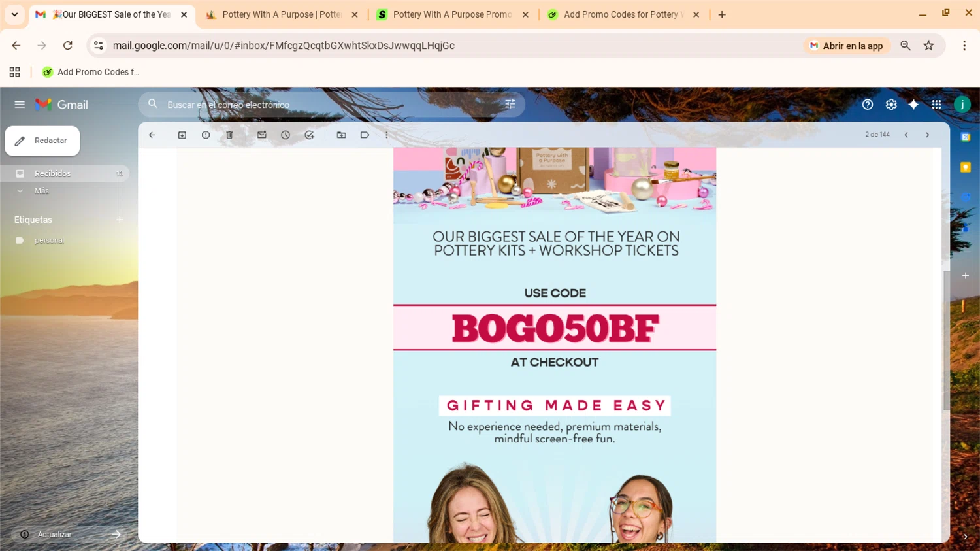
Task: Open Google Keep side panel icon
Action: pyautogui.click(x=966, y=167)
